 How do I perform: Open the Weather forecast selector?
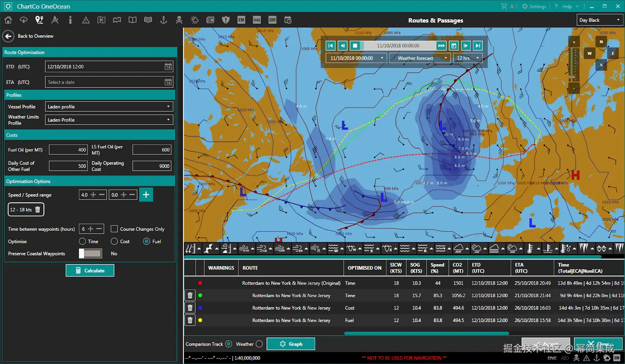420,58
